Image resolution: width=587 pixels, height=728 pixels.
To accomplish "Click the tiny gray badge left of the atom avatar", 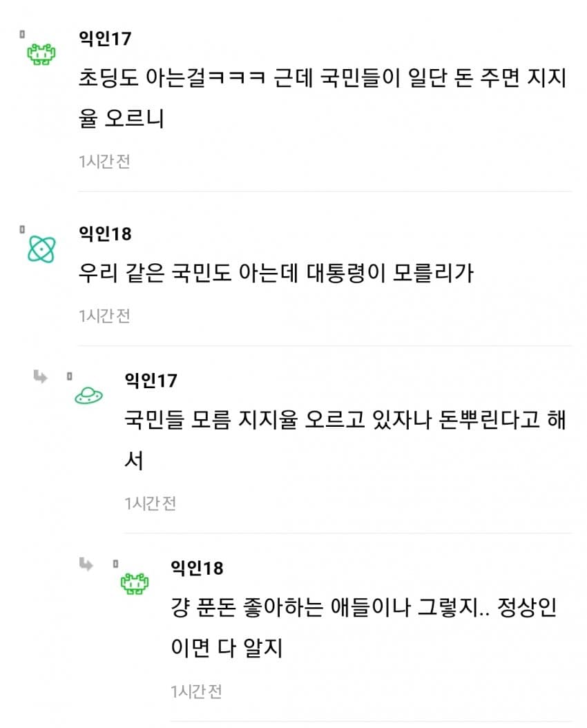I will click(22, 229).
